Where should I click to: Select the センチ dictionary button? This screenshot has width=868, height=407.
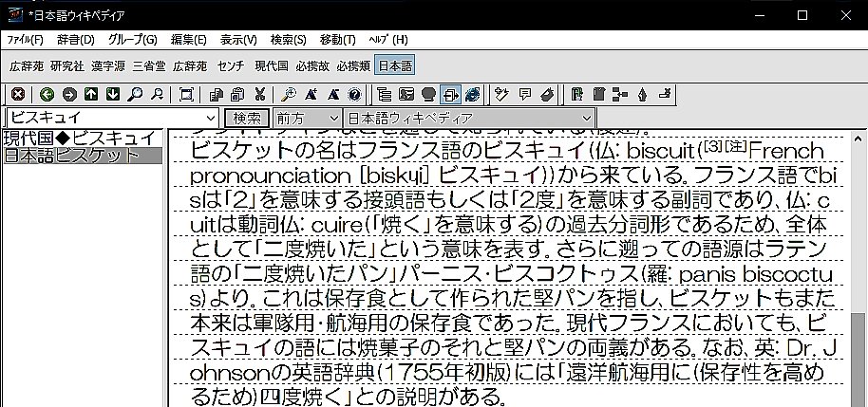pyautogui.click(x=231, y=66)
